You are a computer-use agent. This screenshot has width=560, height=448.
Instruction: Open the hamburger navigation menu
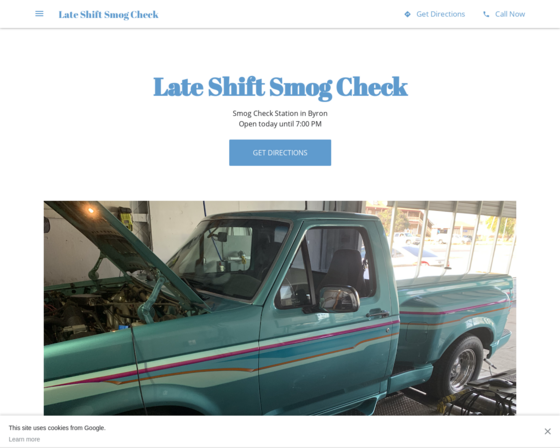tap(39, 14)
